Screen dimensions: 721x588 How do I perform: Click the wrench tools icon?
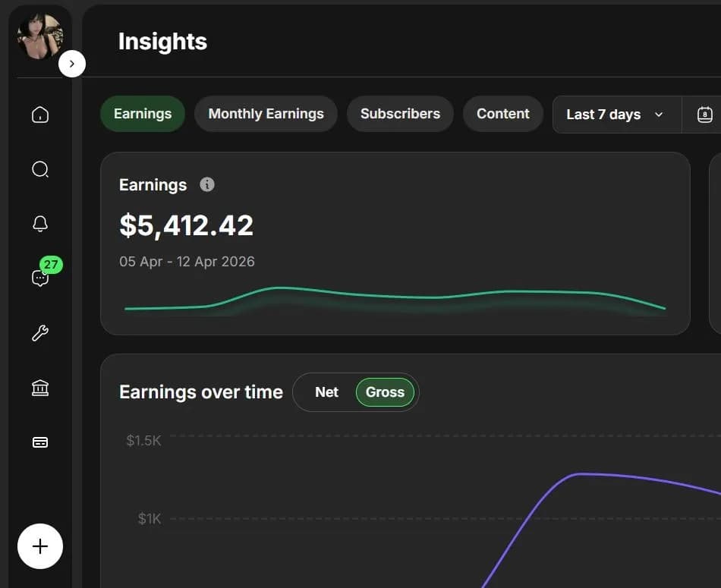click(x=40, y=333)
